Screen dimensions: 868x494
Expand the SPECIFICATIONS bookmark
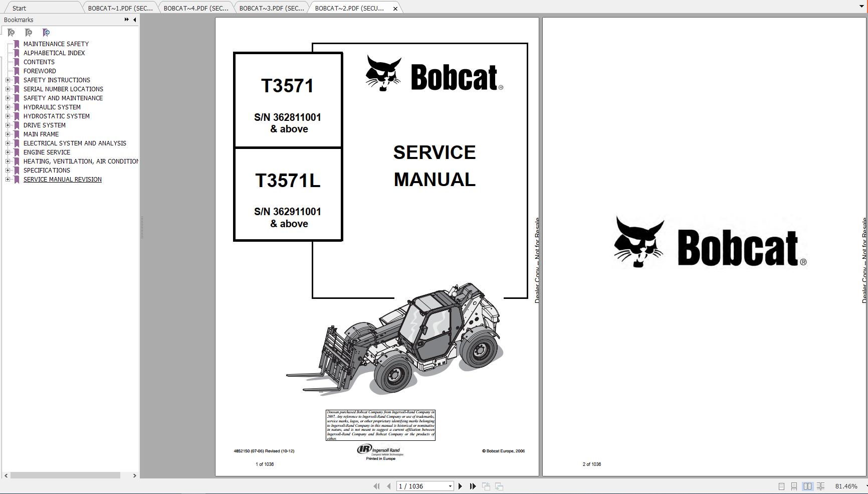click(x=7, y=170)
